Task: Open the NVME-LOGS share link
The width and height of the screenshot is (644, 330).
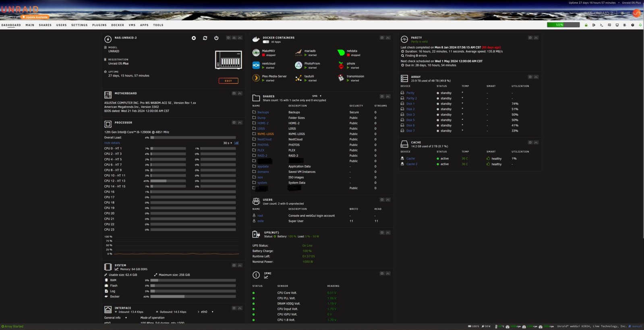Action: (265, 134)
